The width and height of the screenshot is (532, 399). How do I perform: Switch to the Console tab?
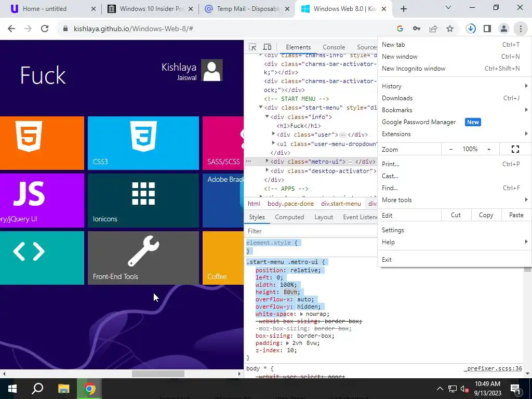[x=334, y=47]
